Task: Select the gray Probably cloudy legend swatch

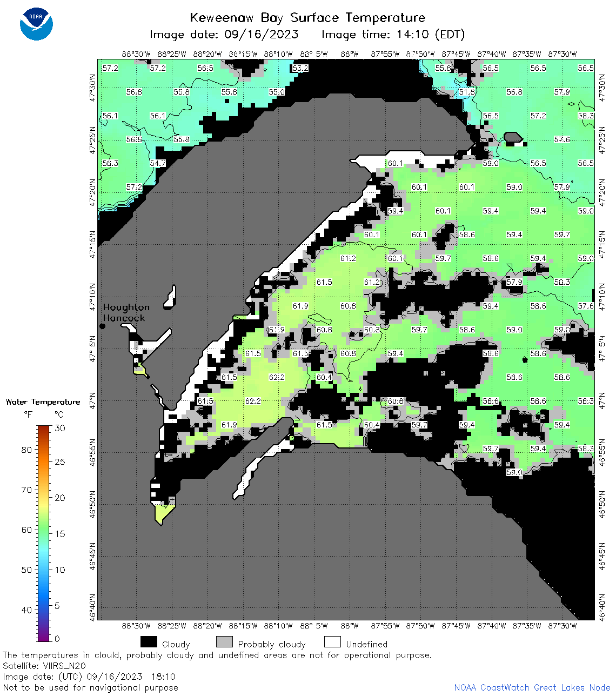Action: 224,641
